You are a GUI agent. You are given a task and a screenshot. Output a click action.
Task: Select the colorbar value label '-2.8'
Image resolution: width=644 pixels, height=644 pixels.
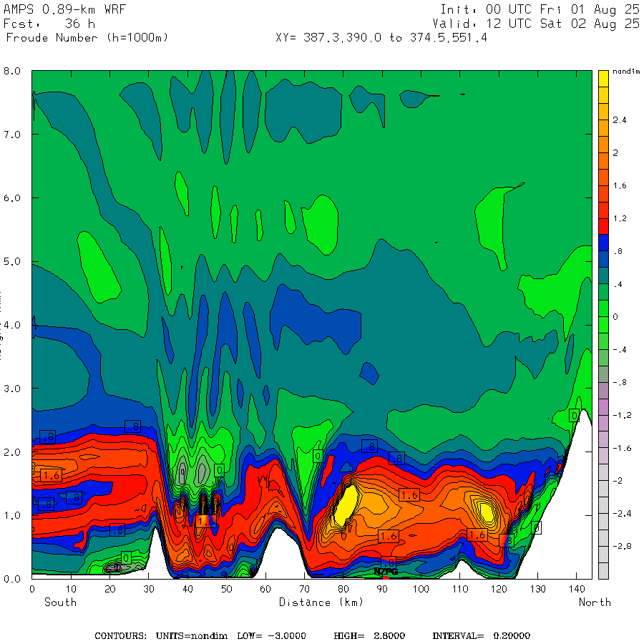622,546
